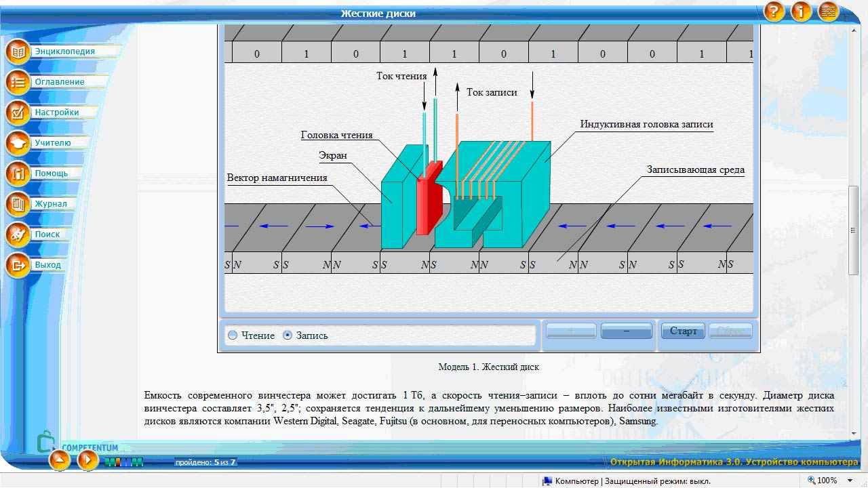Click the Поиск search icon
Viewport: 868px width, 488px height.
coord(18,235)
